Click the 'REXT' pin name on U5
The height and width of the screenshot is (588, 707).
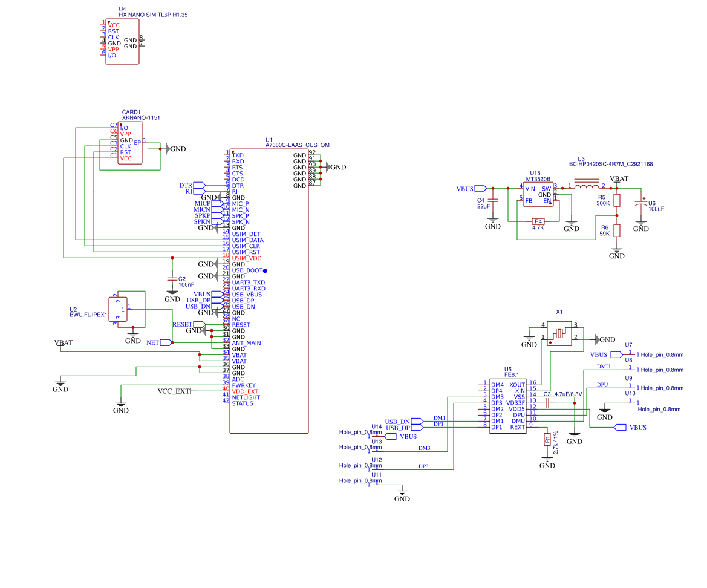[x=518, y=427]
